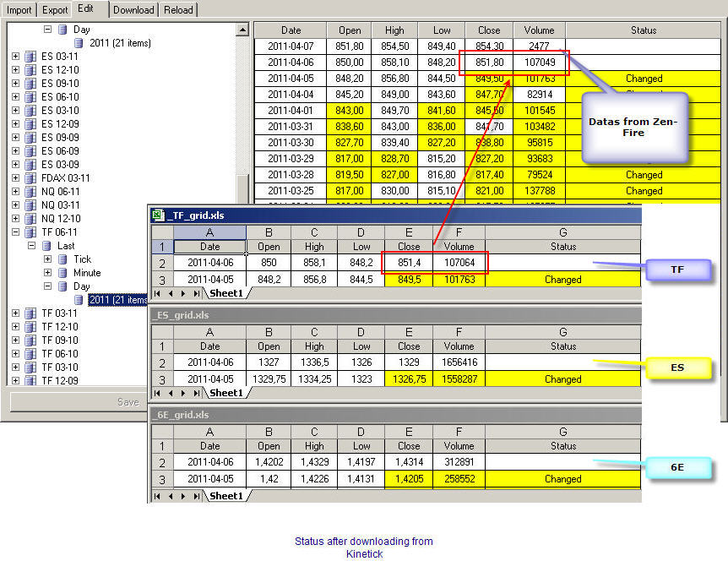
Task: Collapse the TF 06-11 tree node
Action: [x=16, y=231]
